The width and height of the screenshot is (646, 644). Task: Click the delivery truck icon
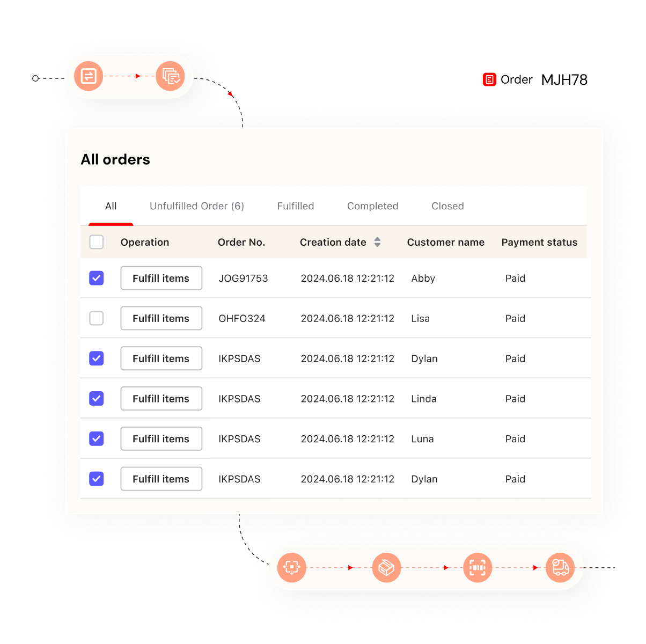[560, 567]
